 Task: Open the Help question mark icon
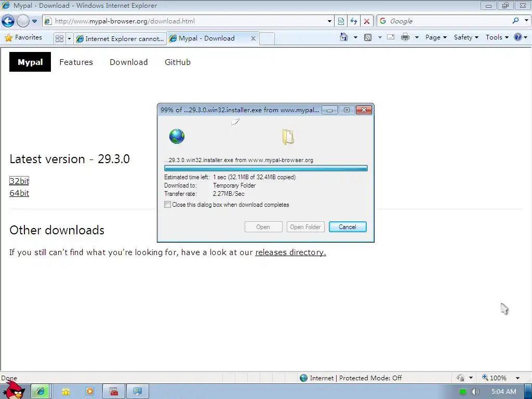[518, 37]
